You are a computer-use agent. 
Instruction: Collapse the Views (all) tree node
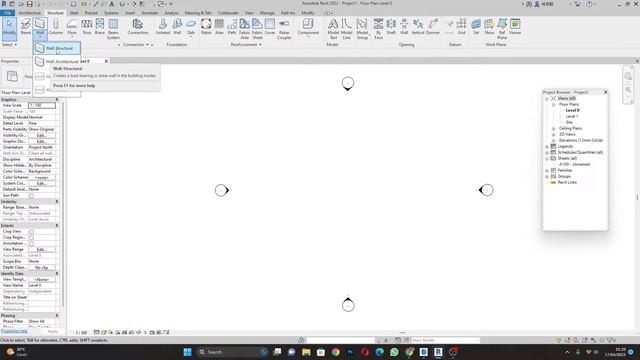(547, 98)
